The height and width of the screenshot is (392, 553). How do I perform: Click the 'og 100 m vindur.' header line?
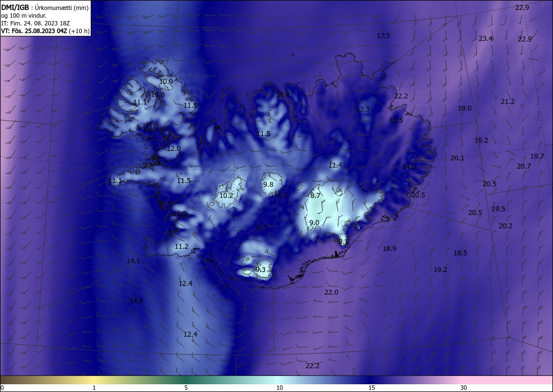pyautogui.click(x=24, y=15)
